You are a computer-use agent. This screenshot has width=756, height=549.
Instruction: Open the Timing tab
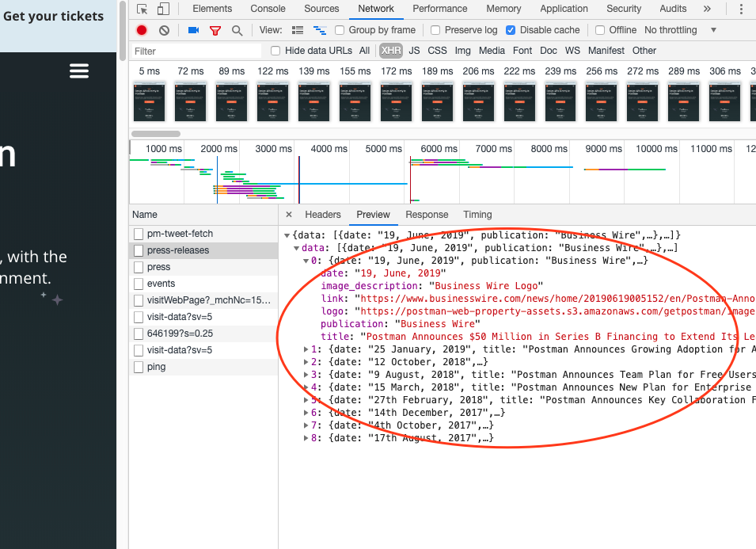(x=477, y=215)
